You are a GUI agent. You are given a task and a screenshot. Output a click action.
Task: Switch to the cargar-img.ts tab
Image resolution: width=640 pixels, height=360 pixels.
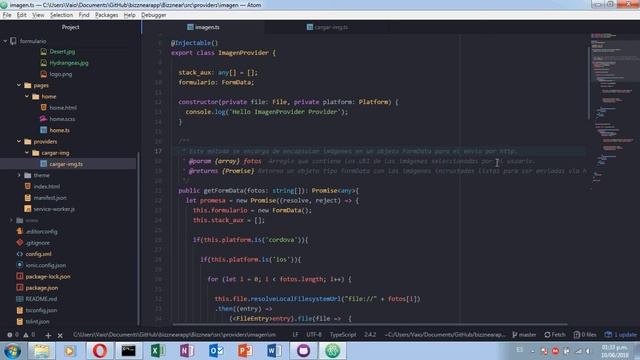[327, 27]
